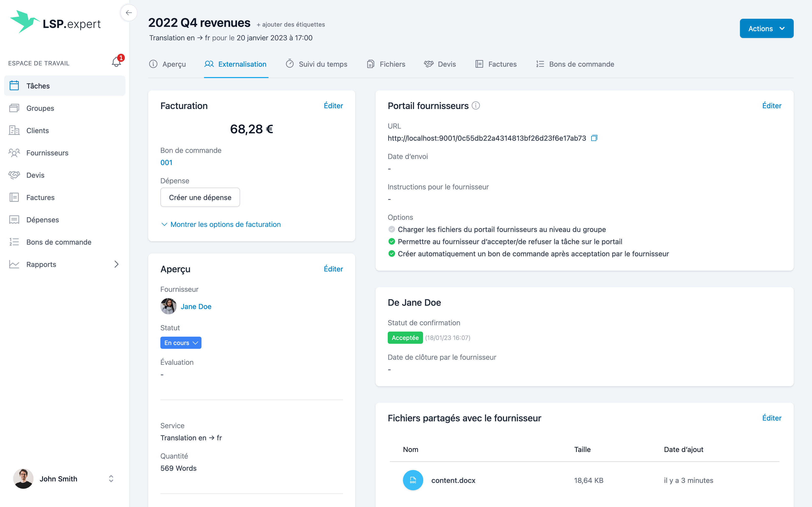Click the accept/refuse task option checkmark

(392, 241)
